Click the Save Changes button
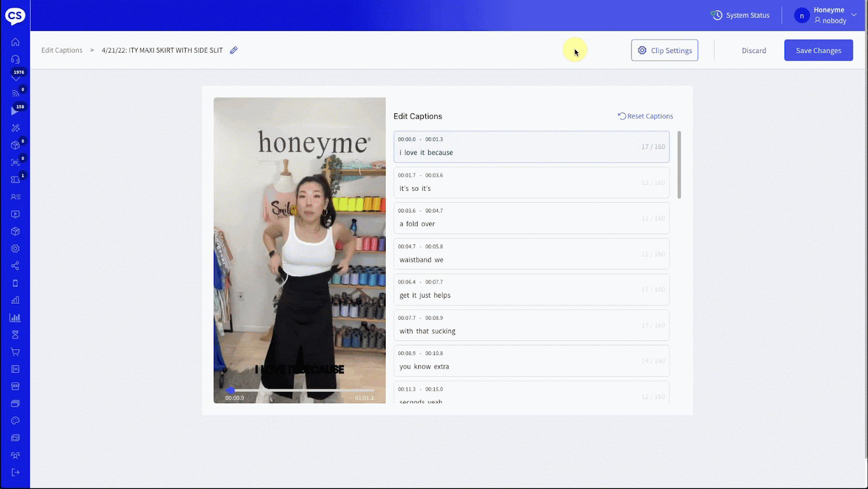The height and width of the screenshot is (489, 868). tap(818, 50)
